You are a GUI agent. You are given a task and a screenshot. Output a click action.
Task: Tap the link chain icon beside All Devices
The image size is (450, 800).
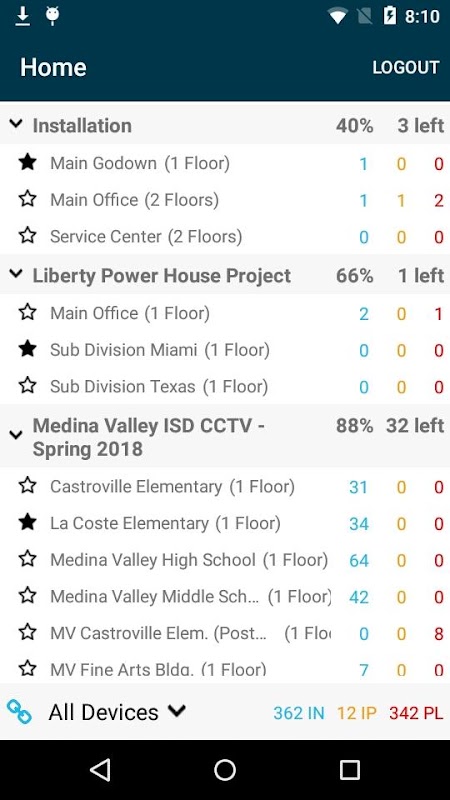pyautogui.click(x=19, y=711)
